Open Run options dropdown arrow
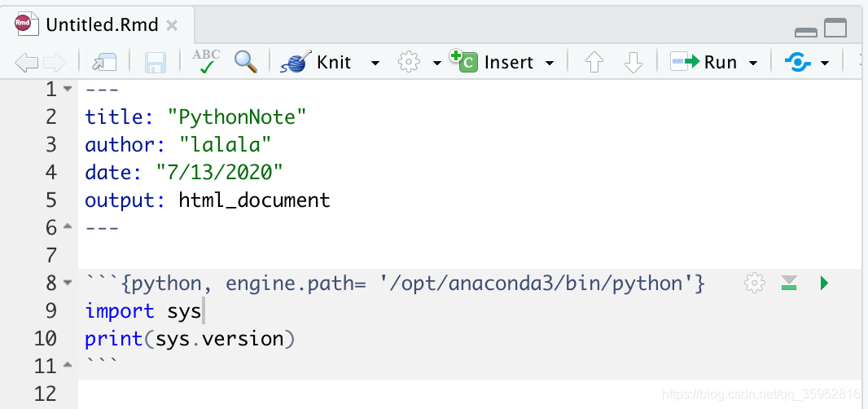 (753, 64)
